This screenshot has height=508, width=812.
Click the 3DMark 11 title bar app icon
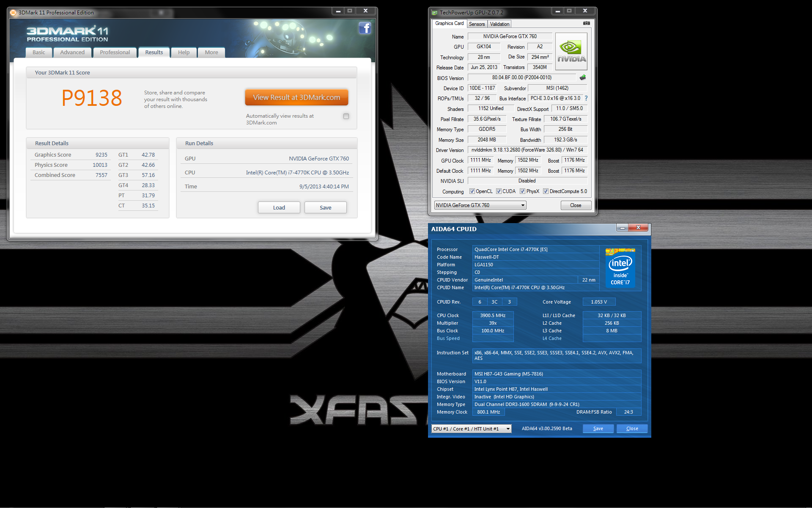[13, 12]
